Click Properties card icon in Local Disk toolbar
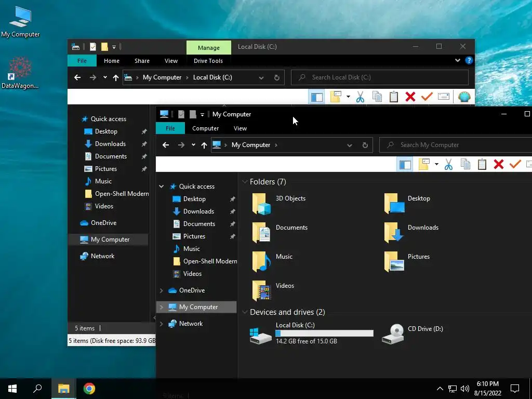The height and width of the screenshot is (399, 532). tap(444, 97)
